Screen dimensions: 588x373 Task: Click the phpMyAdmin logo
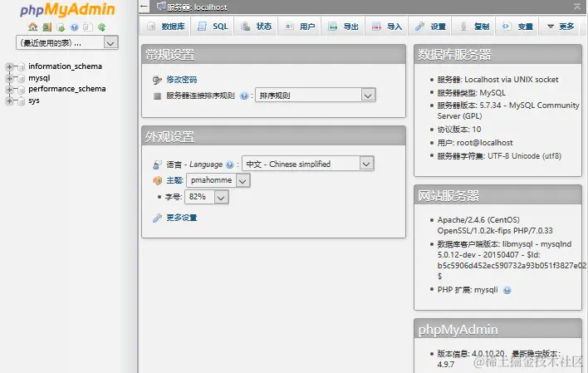coord(67,10)
